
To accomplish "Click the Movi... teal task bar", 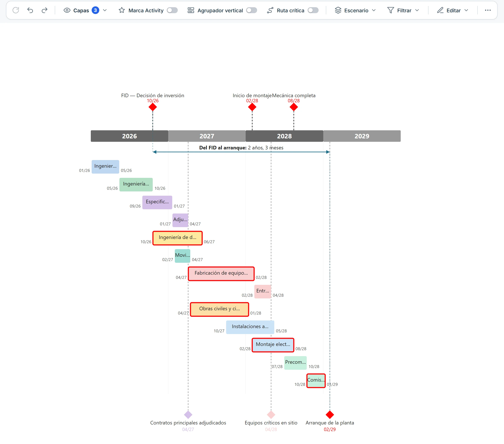I will [182, 256].
